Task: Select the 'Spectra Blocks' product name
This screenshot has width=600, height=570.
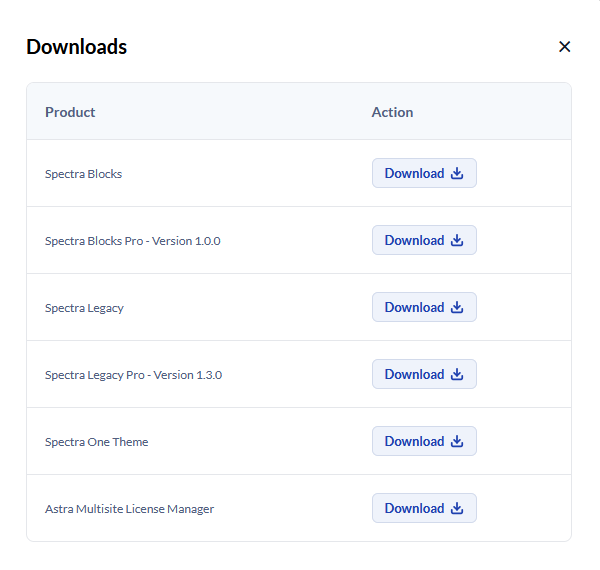Action: pyautogui.click(x=83, y=174)
